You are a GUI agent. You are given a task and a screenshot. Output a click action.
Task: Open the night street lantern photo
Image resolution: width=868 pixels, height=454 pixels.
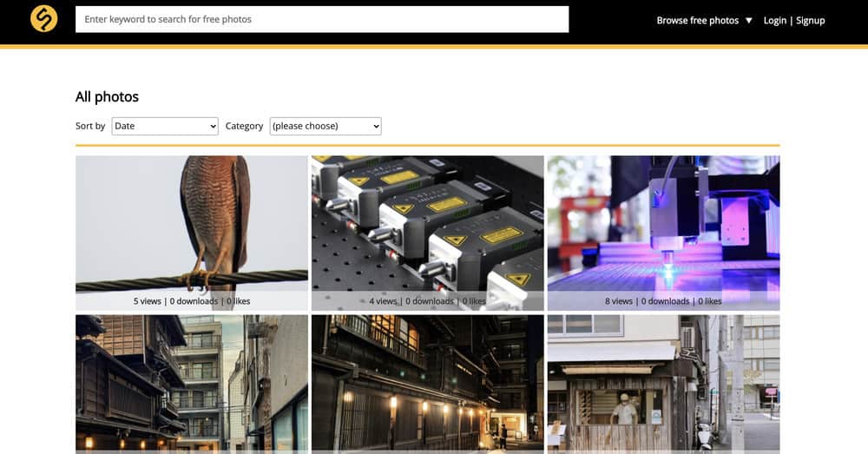(427, 383)
